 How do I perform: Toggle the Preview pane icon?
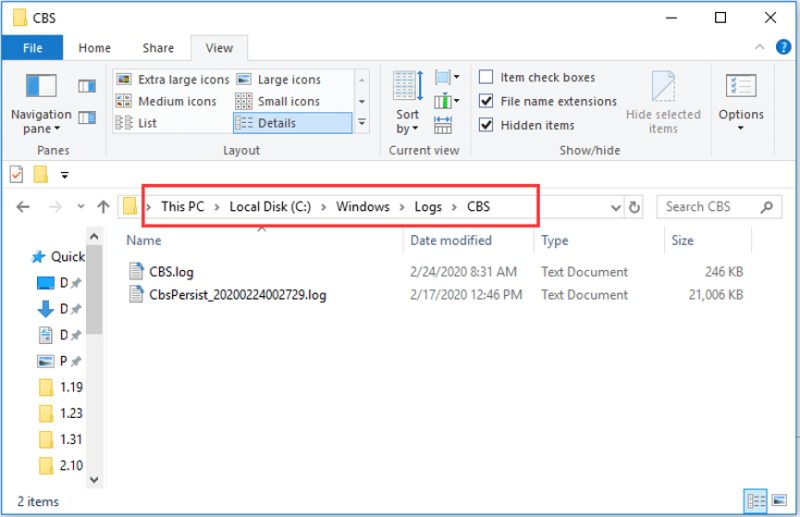point(87,86)
